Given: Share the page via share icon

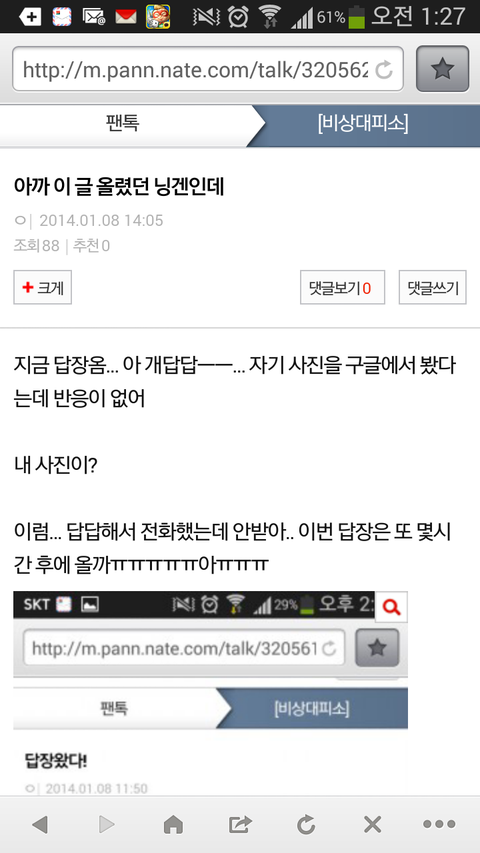Looking at the screenshot, I should (x=240, y=825).
